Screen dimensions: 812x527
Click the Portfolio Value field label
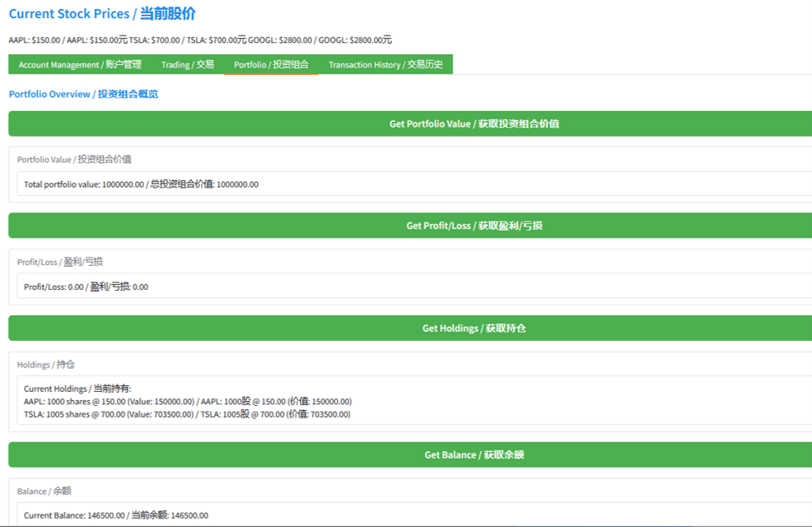74,159
